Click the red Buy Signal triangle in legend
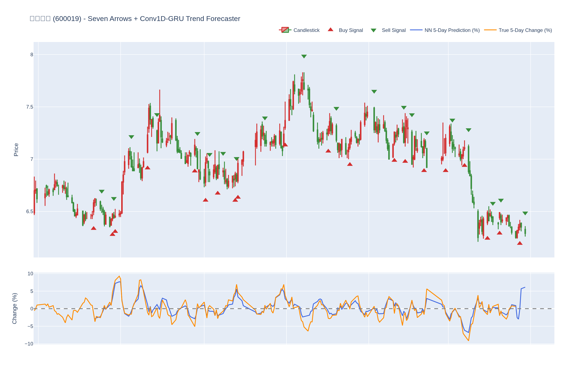 [x=331, y=30]
